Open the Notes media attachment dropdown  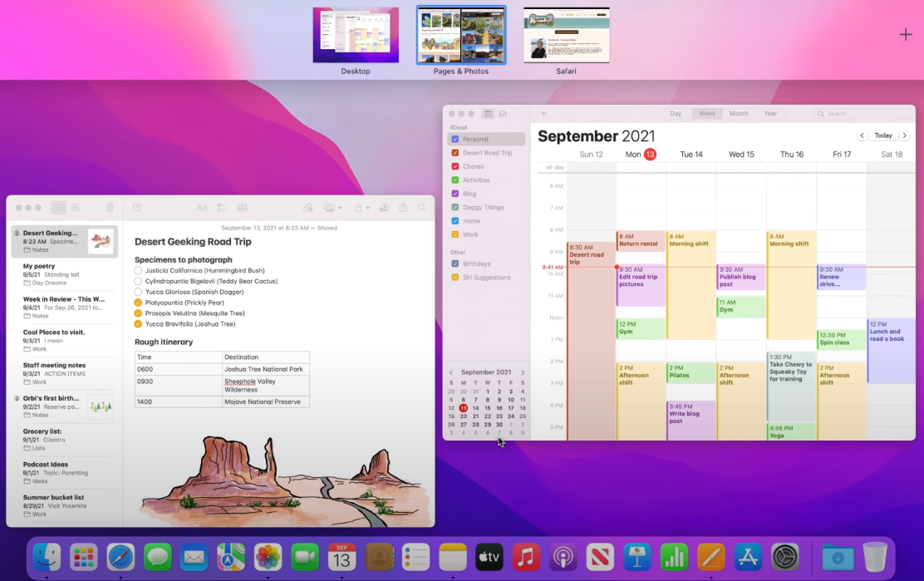333,208
